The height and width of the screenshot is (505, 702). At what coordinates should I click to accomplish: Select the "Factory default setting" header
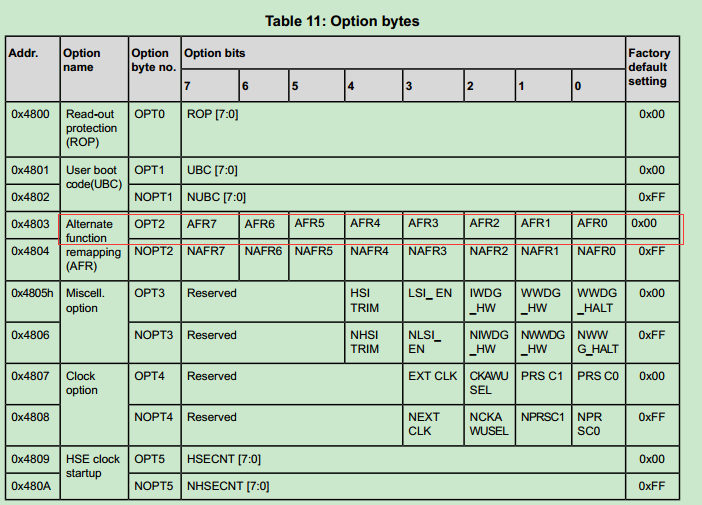[x=649, y=67]
